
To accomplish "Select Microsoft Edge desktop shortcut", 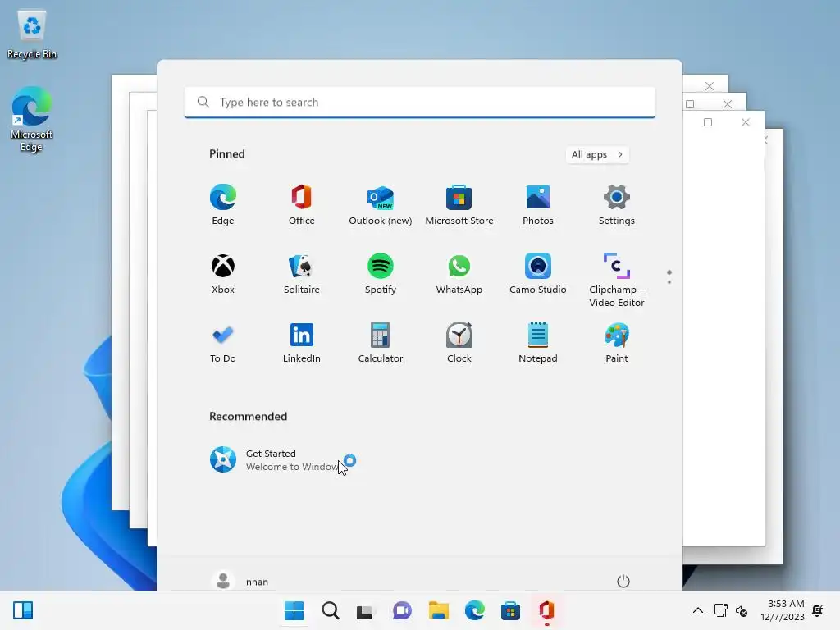I will [32, 119].
